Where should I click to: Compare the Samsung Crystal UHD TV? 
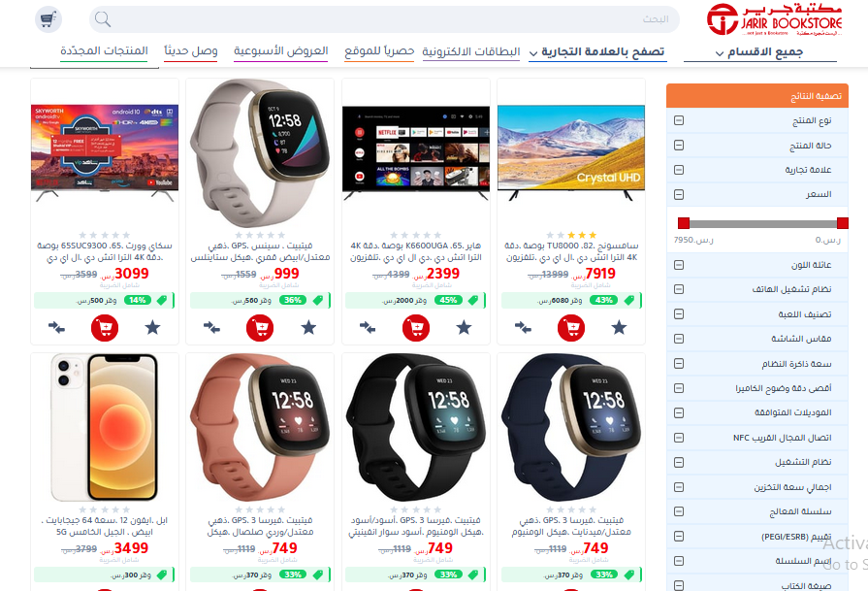coord(523,327)
